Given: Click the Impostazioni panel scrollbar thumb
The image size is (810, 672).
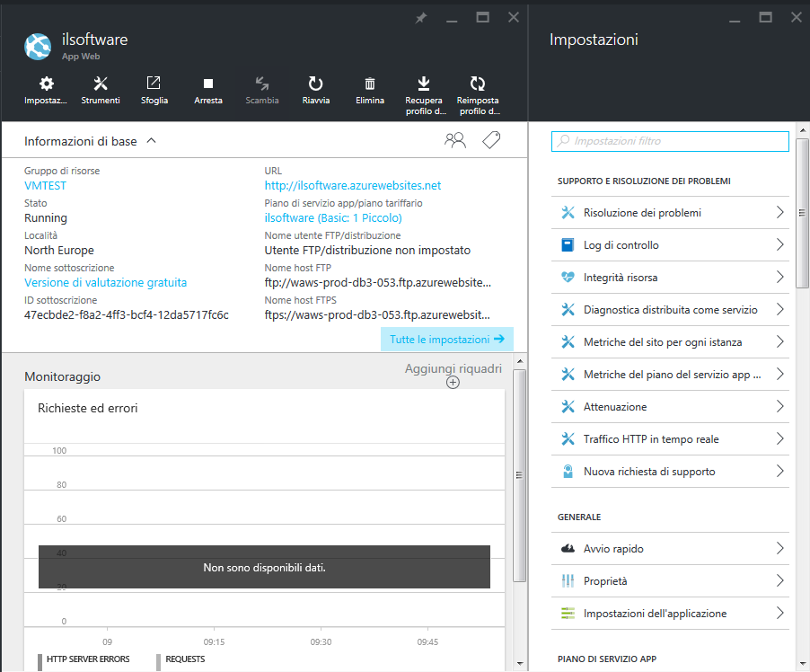Looking at the screenshot, I should (x=802, y=213).
